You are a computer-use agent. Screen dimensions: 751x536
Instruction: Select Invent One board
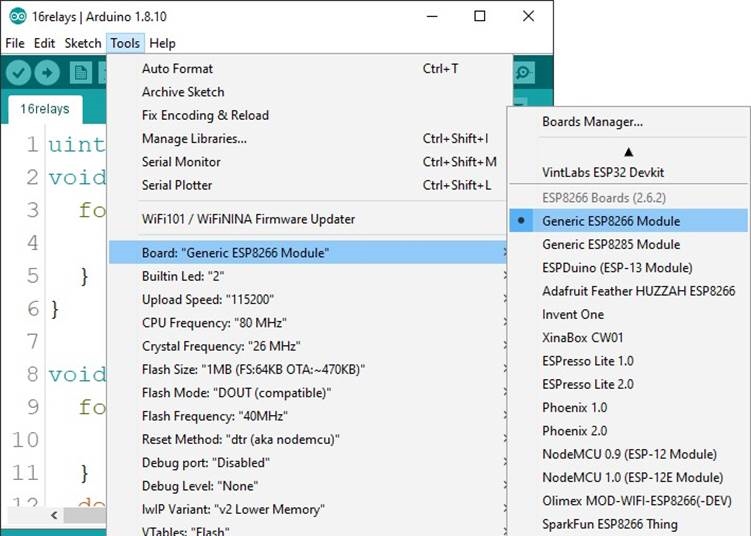click(628, 315)
